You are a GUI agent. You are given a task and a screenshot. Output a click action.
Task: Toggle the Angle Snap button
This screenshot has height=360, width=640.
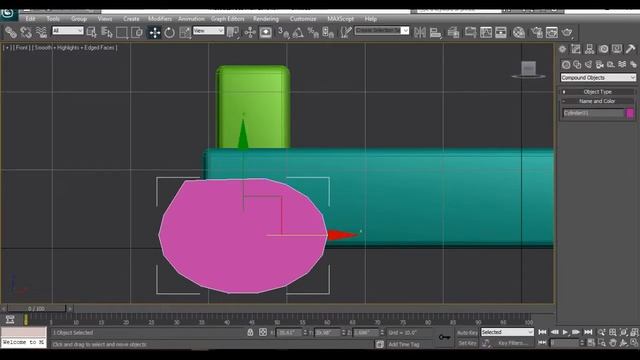pyautogui.click(x=298, y=32)
